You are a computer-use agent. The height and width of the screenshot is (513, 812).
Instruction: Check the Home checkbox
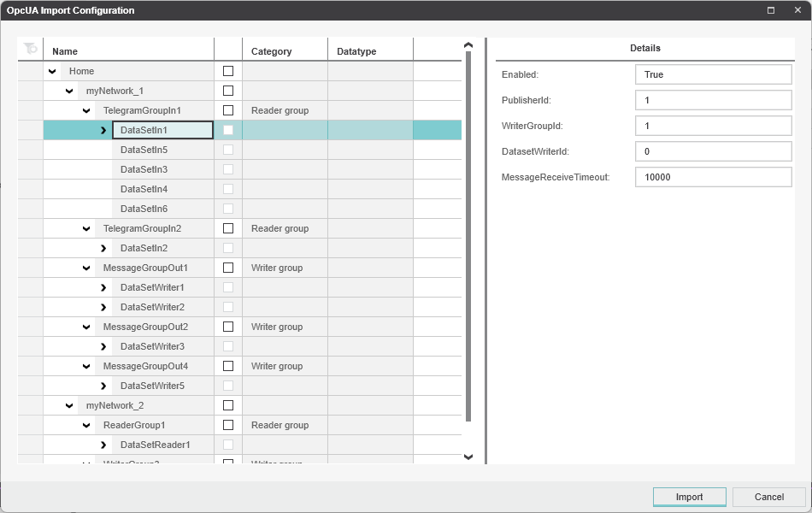click(x=228, y=71)
